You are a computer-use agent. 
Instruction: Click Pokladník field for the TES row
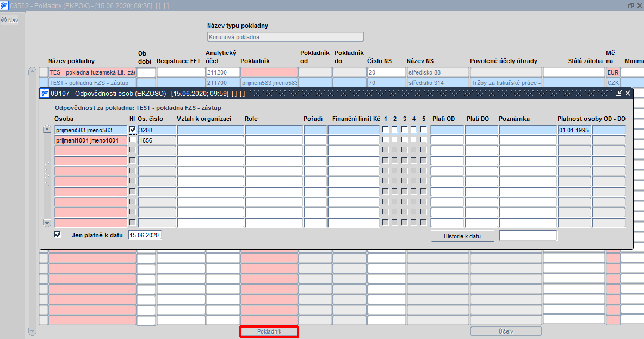point(269,72)
